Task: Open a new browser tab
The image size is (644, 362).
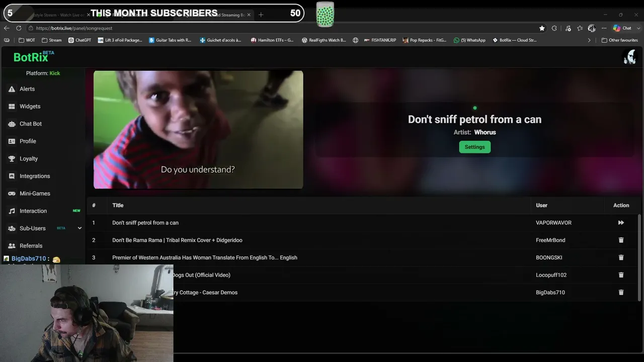Action: (x=261, y=15)
